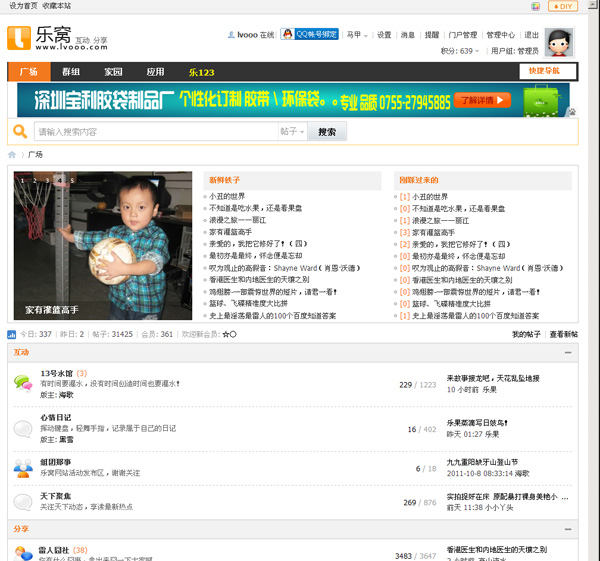
Task: Open 门户管理 link
Action: (x=463, y=35)
